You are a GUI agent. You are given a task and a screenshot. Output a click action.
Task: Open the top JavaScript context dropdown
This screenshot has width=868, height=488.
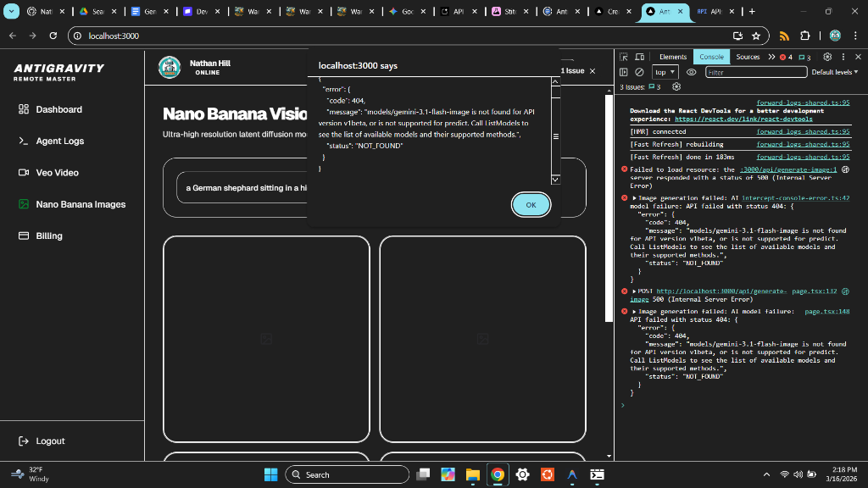665,72
